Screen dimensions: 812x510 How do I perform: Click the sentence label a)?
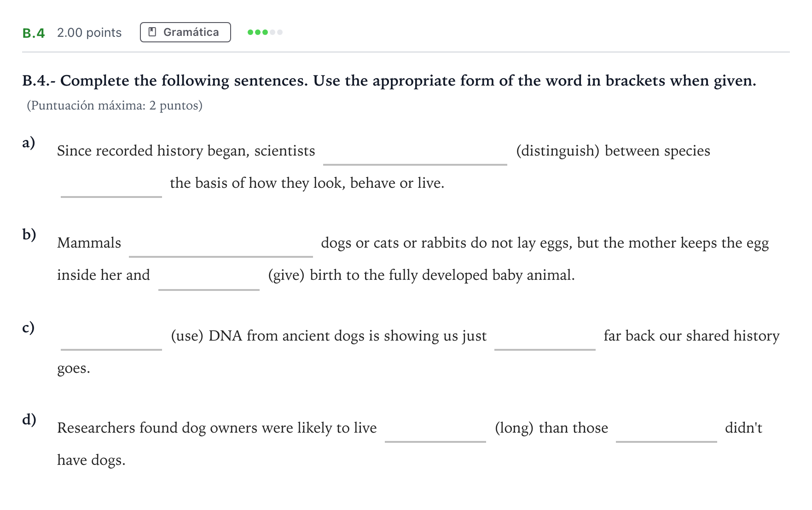pos(29,143)
